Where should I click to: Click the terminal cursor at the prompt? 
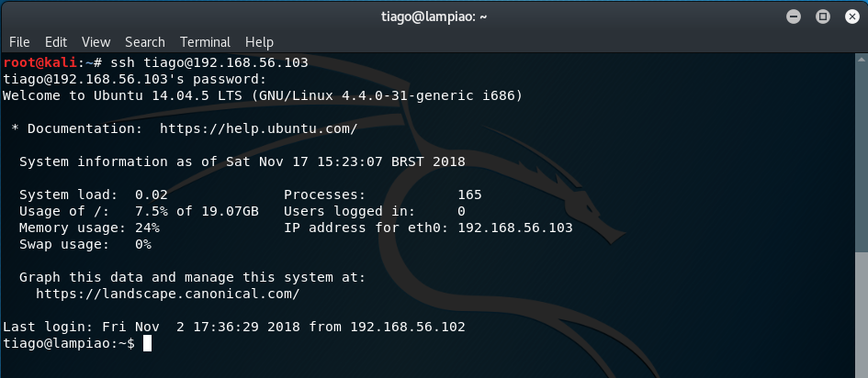[147, 343]
